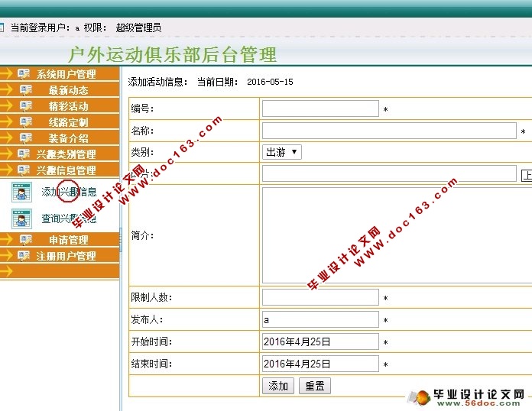Image resolution: width=532 pixels, height=411 pixels.
Task: Click the arrow before 装备介绍
Action: coord(6,138)
